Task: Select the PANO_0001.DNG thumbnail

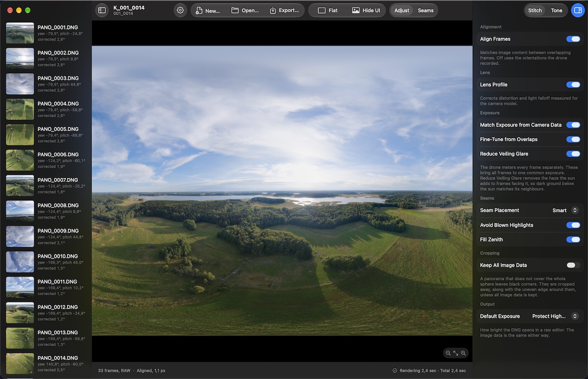Action: [20, 33]
